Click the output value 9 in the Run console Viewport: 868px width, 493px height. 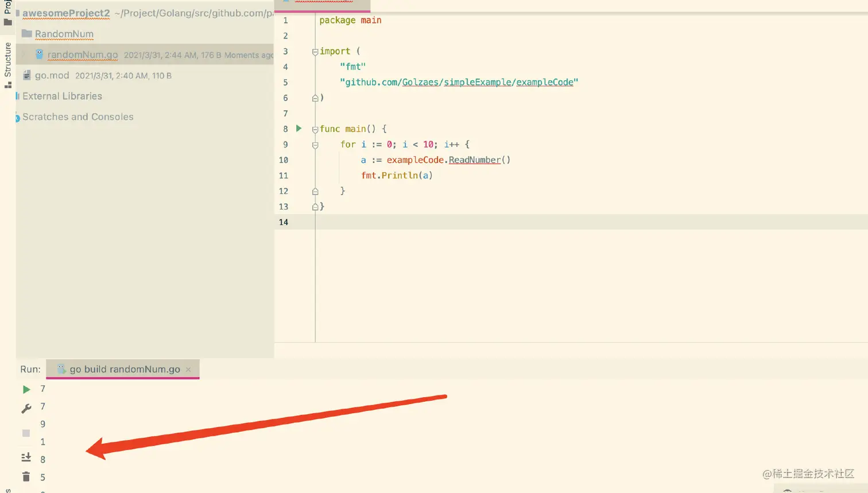pos(42,424)
